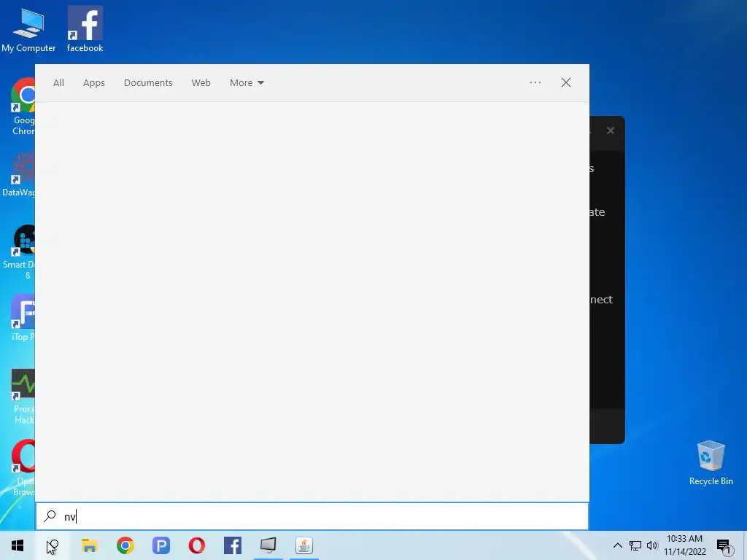The image size is (747, 560).
Task: Open the Facebook taskbar icon
Action: point(233,545)
